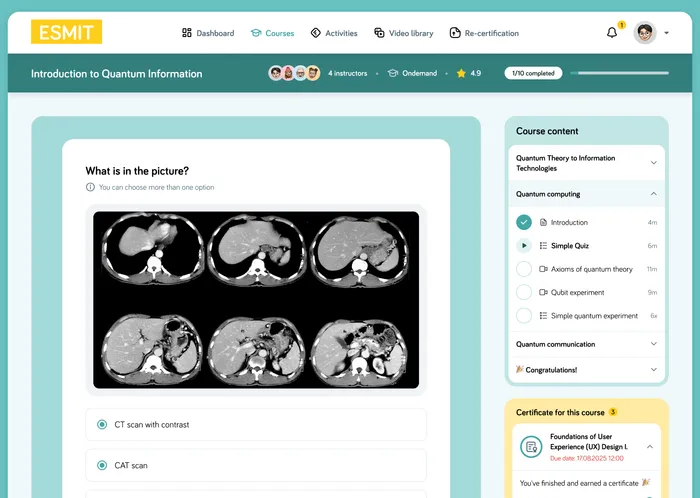Click the 1/10 completed badge
Screen dimensions: 700x498
[x=533, y=73]
